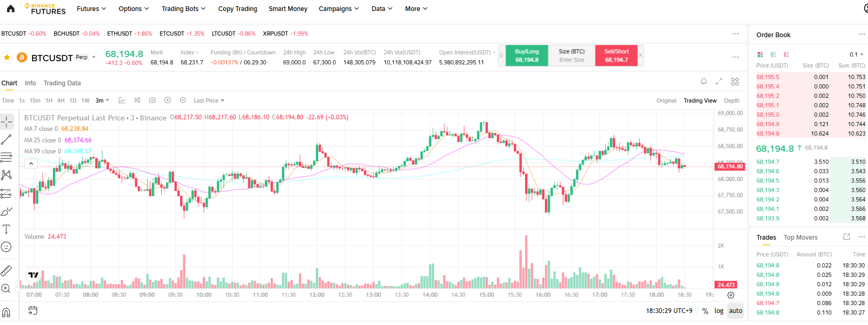Expand chart to fullscreen

[x=719, y=82]
